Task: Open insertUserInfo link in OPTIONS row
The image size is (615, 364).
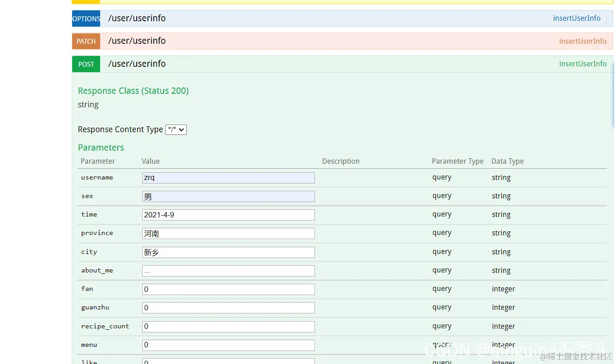Action: [577, 18]
